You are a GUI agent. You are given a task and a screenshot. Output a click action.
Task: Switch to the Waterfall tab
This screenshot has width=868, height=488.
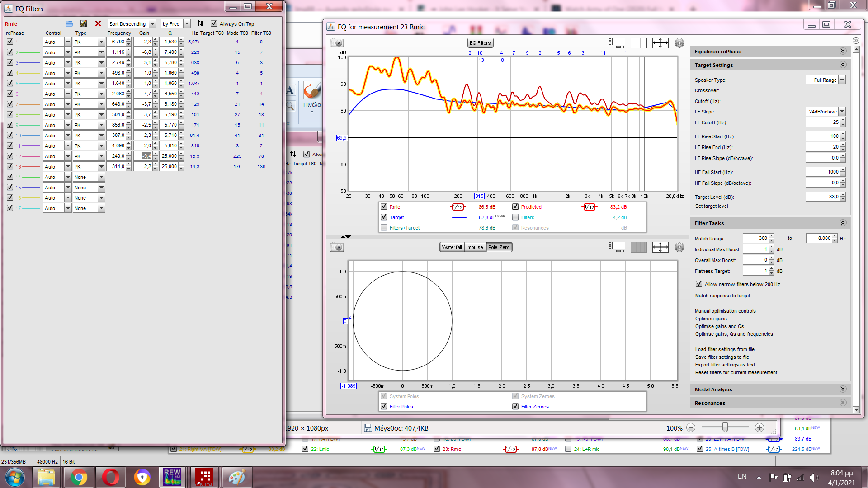(x=452, y=247)
